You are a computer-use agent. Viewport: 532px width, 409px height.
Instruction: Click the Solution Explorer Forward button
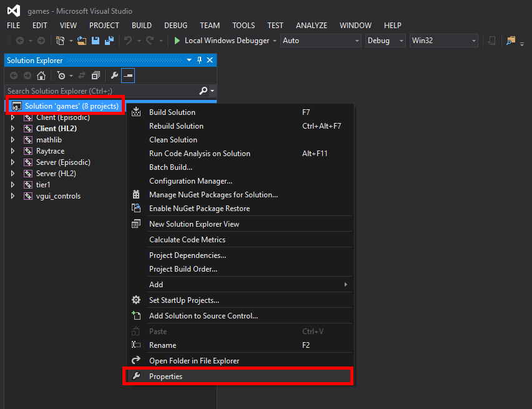point(27,76)
